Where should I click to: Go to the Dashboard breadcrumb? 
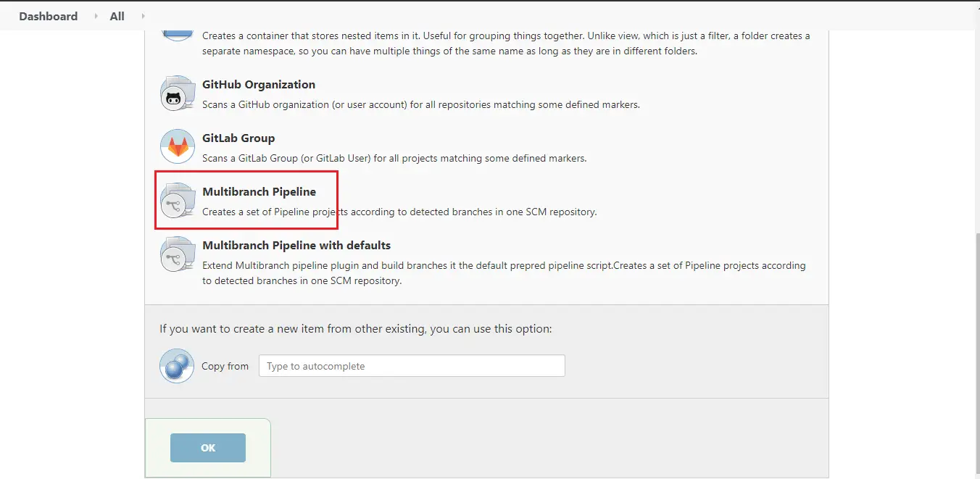pyautogui.click(x=48, y=16)
